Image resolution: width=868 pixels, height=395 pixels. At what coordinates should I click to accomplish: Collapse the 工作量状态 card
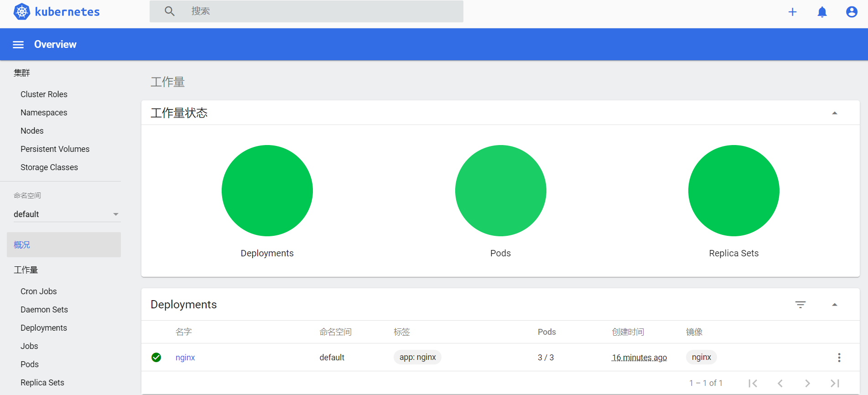(x=835, y=113)
